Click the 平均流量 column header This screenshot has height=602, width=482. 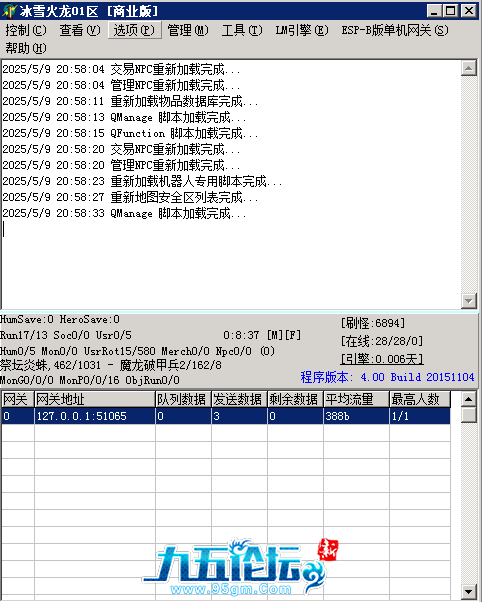click(356, 399)
